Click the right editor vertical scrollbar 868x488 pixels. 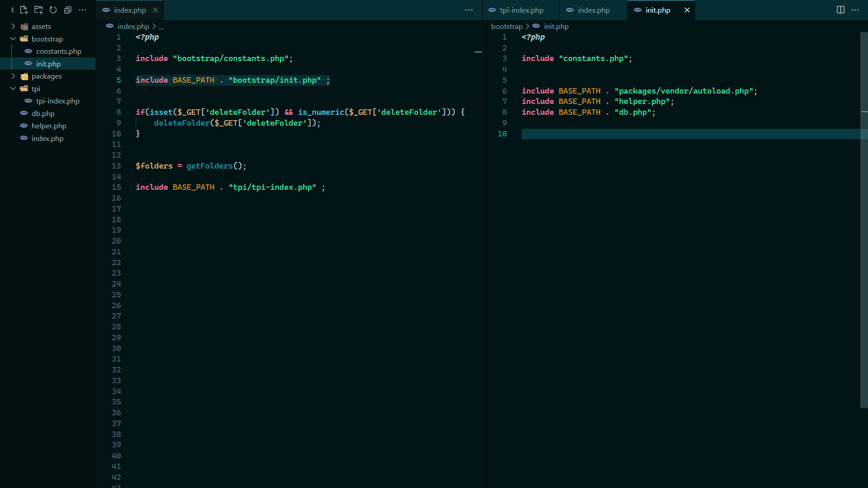[x=864, y=220]
